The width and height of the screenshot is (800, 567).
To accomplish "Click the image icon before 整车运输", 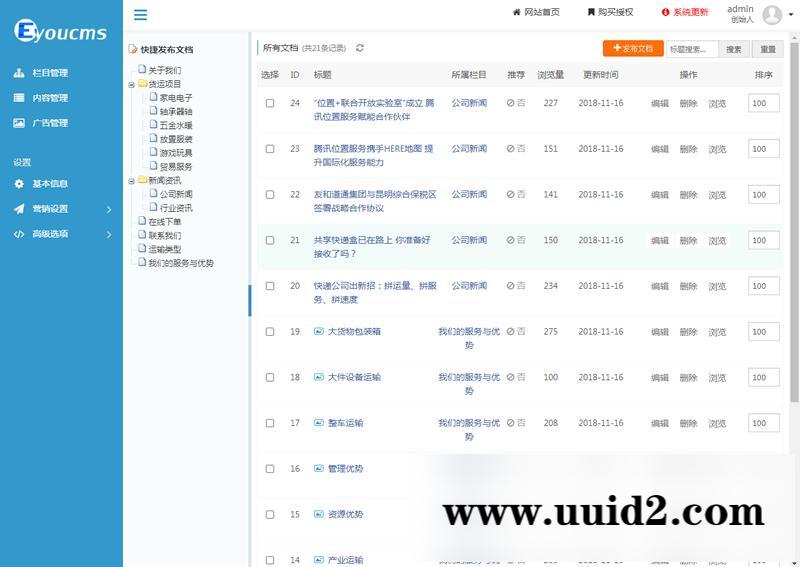I will click(319, 423).
